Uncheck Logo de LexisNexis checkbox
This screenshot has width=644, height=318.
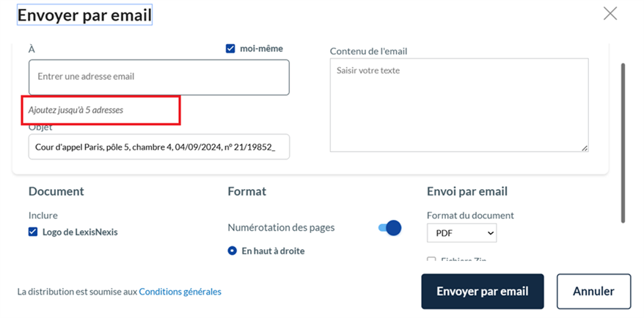(33, 232)
